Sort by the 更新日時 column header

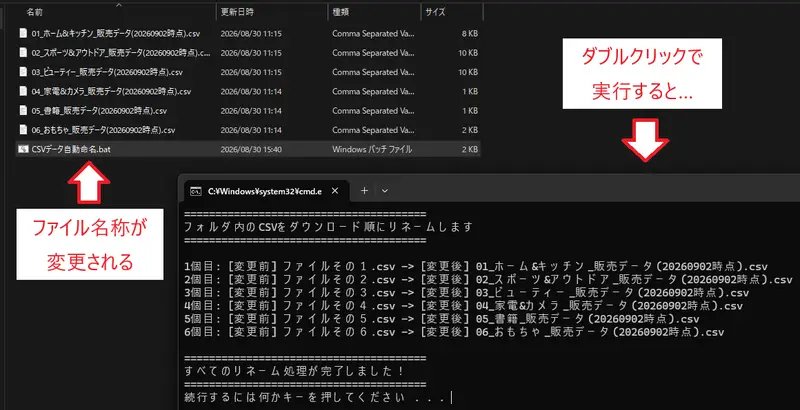coord(237,12)
